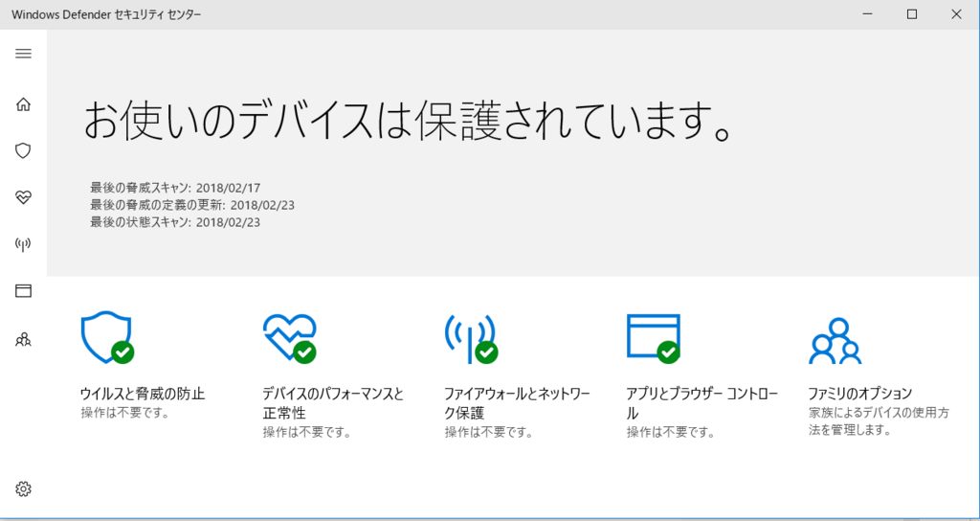980x521 pixels.
Task: Open the settings gear in the sidebar
Action: [x=23, y=488]
